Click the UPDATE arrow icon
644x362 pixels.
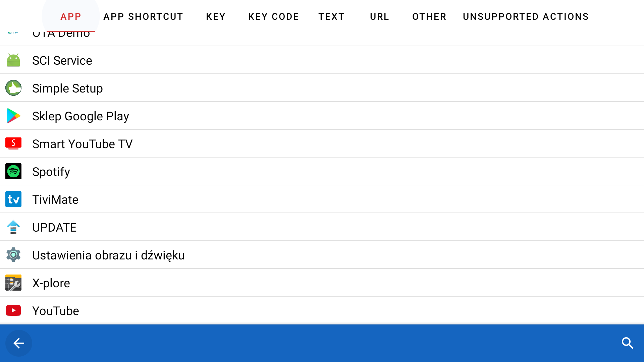point(13,227)
